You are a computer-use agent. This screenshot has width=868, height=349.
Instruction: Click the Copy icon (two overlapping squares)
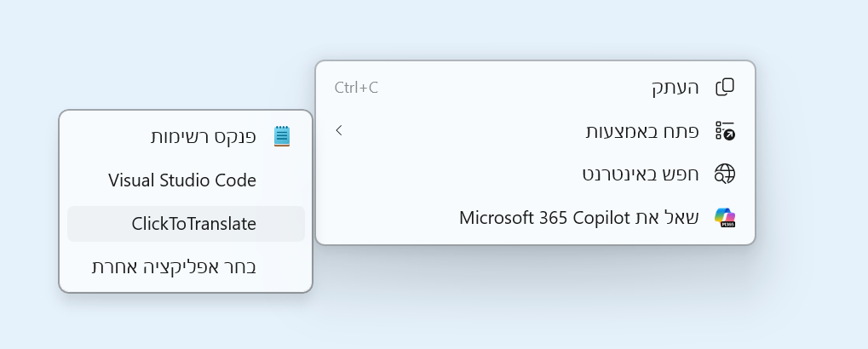click(x=725, y=87)
